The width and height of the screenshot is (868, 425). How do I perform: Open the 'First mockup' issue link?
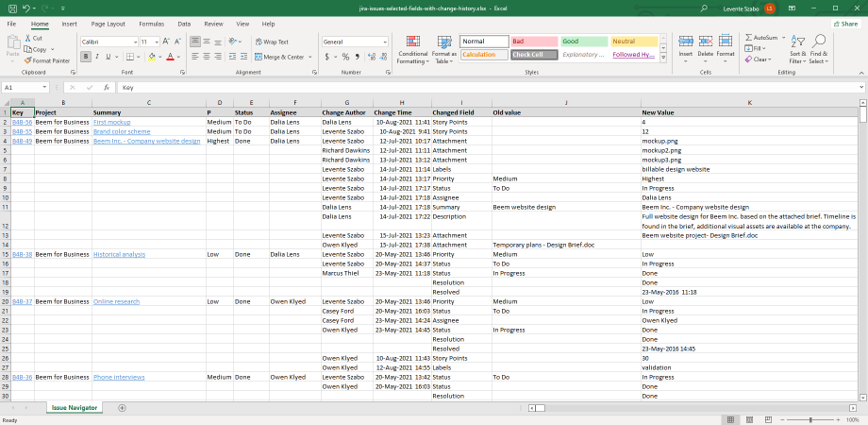click(x=111, y=122)
